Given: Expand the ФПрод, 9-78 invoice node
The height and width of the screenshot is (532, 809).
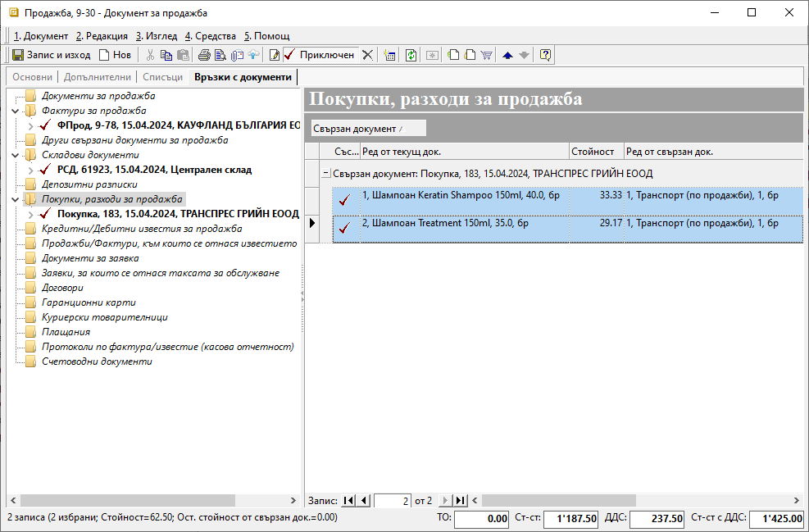Looking at the screenshot, I should (30, 125).
